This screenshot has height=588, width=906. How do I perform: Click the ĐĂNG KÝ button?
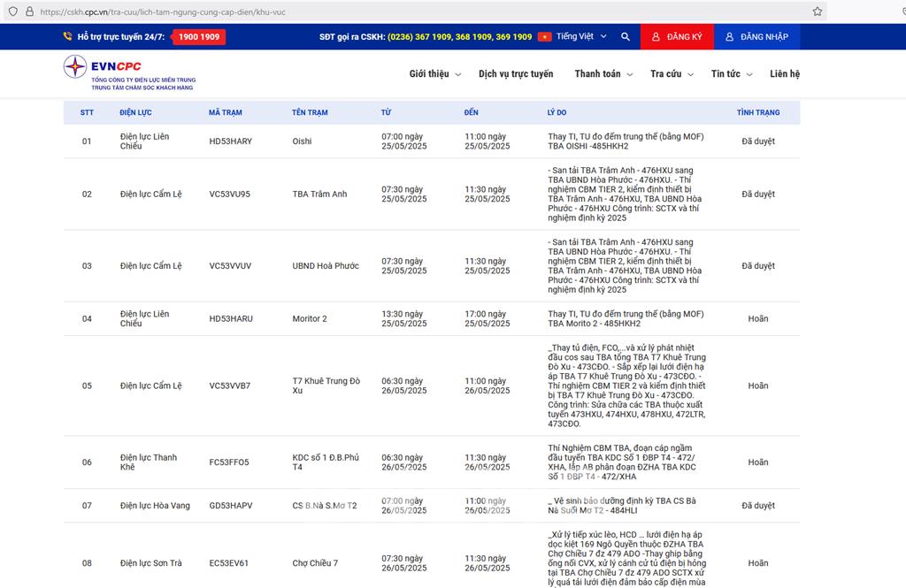(x=676, y=37)
